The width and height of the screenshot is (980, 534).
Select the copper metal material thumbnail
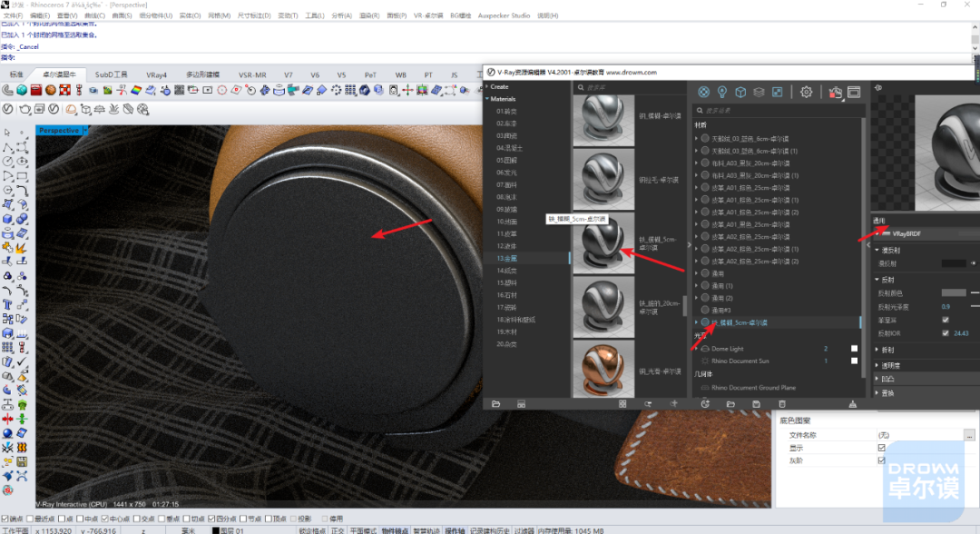click(x=603, y=369)
